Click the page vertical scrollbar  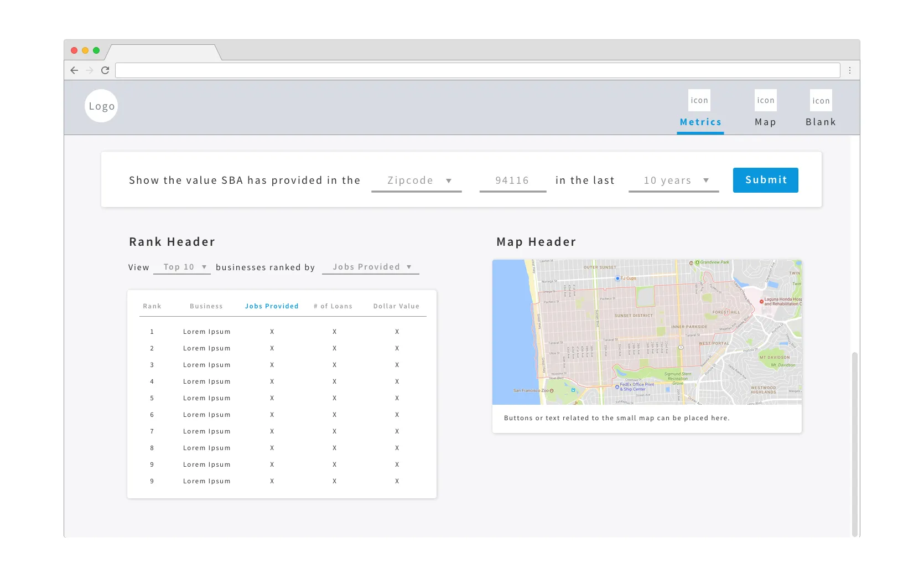tap(855, 443)
